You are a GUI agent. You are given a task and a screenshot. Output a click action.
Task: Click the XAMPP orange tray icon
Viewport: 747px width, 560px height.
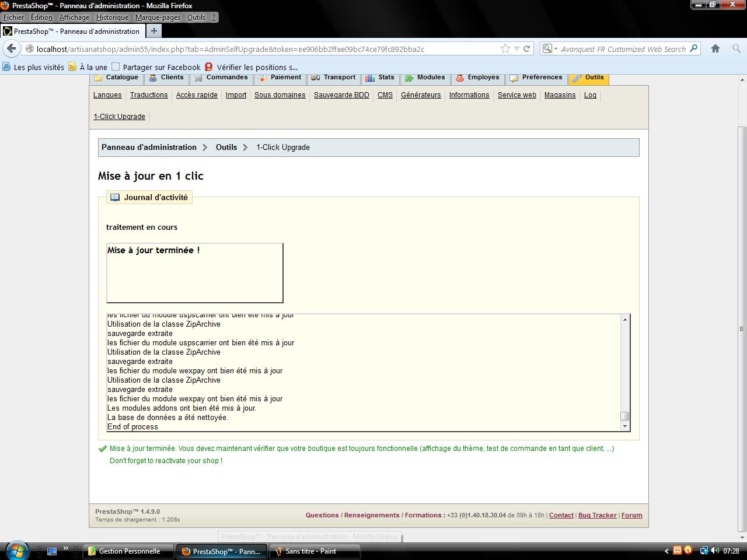pyautogui.click(x=678, y=550)
